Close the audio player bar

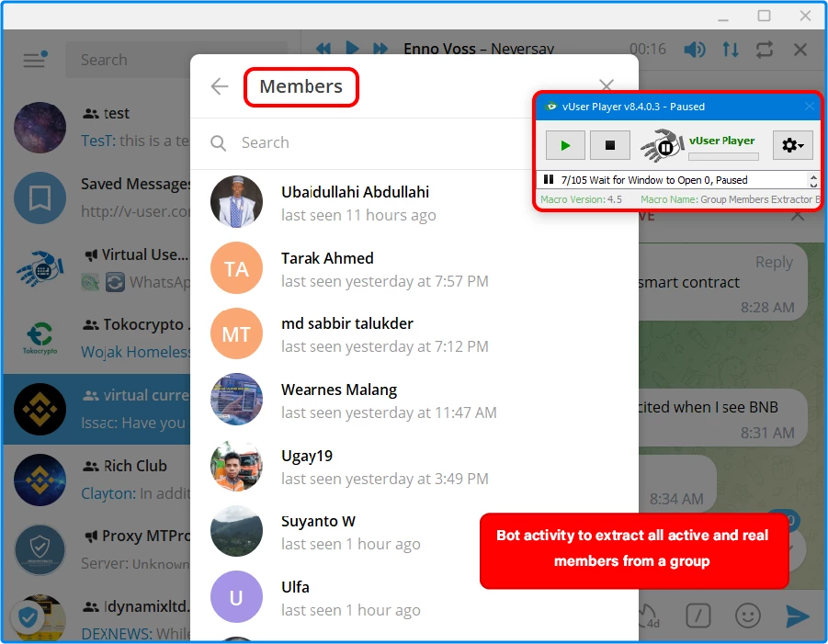pyautogui.click(x=800, y=50)
